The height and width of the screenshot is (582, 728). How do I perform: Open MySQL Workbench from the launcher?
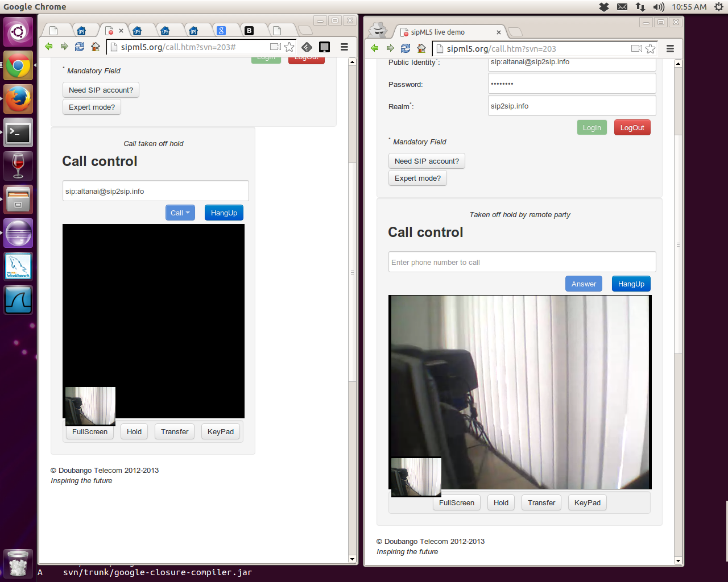point(18,267)
